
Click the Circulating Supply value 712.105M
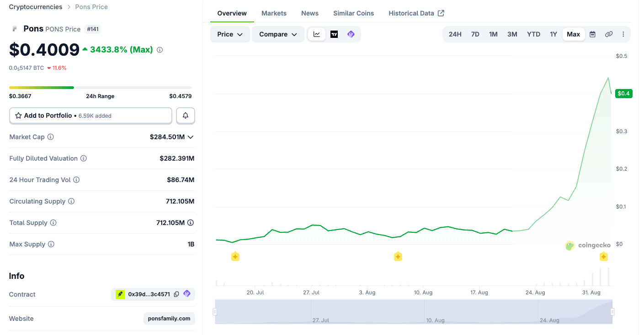pyautogui.click(x=180, y=201)
